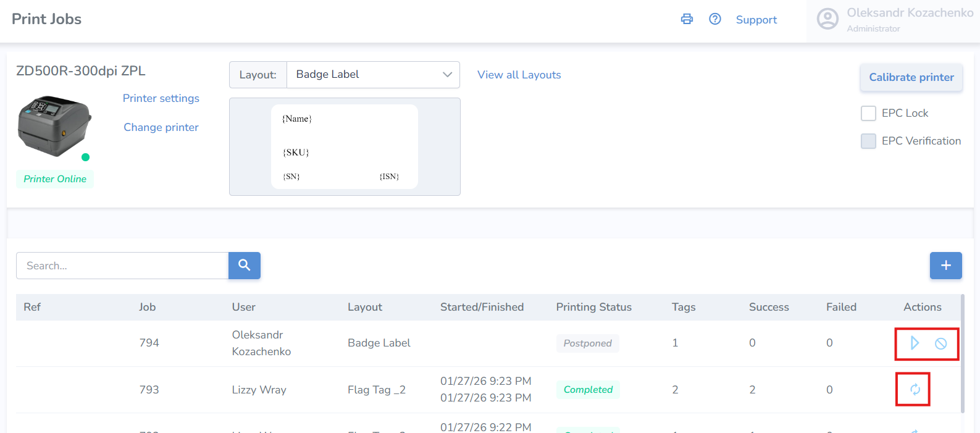Start postponed job 794 with play icon
The image size is (980, 433).
915,343
